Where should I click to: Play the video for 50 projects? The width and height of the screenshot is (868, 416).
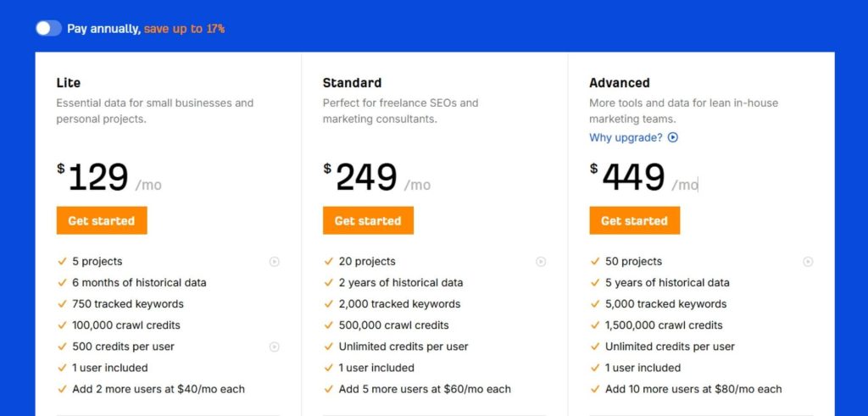click(x=808, y=262)
